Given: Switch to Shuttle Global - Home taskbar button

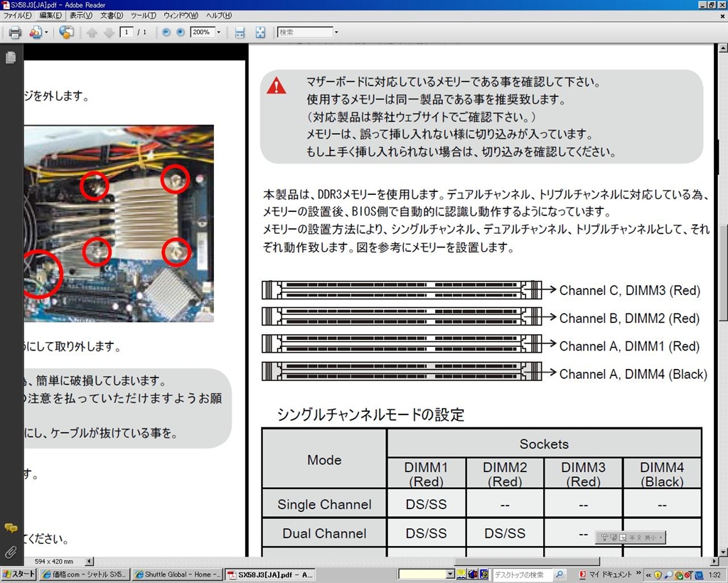Looking at the screenshot, I should (x=177, y=574).
